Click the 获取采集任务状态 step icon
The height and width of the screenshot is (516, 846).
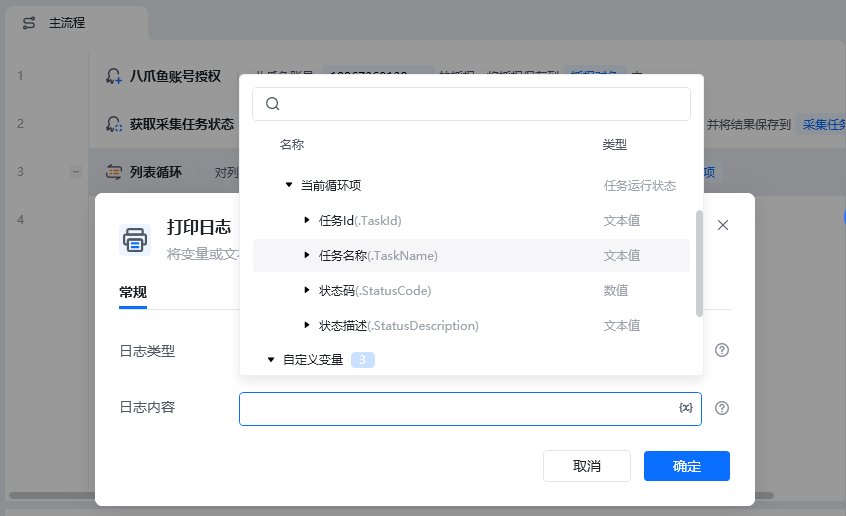[x=113, y=124]
